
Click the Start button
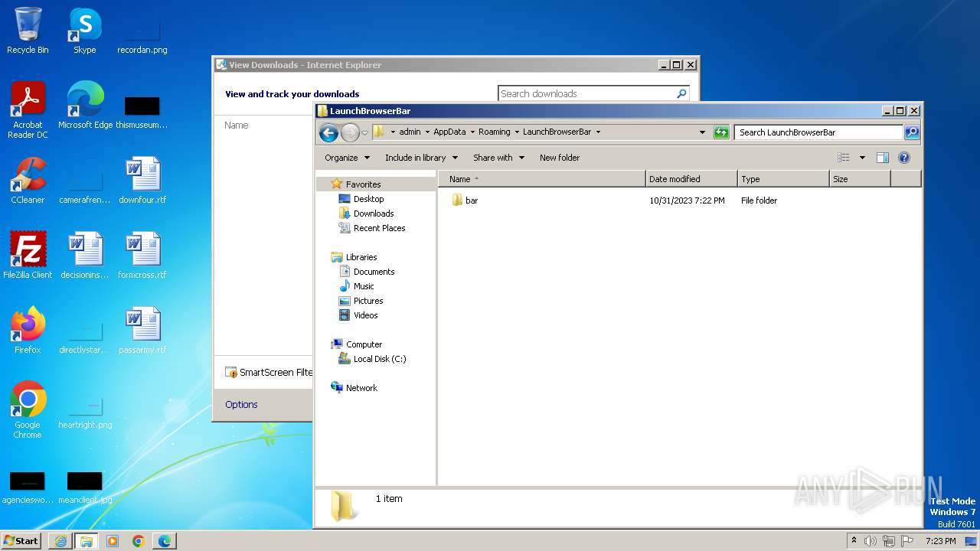click(x=21, y=541)
